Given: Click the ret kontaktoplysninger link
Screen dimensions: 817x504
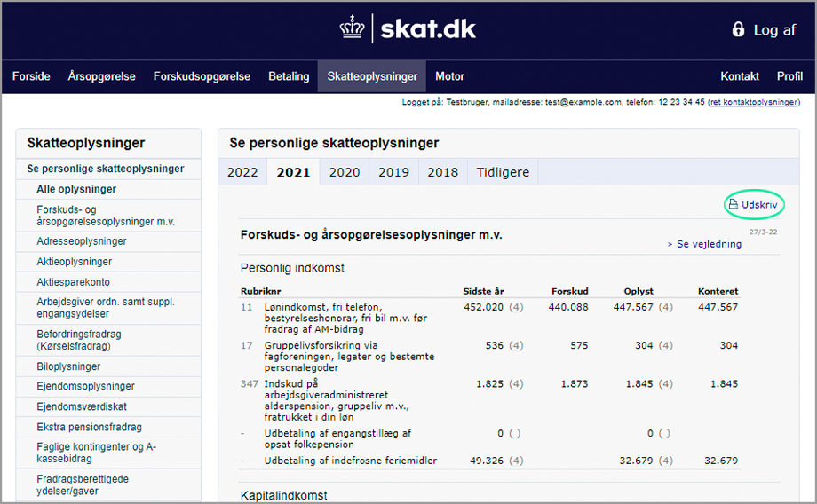Looking at the screenshot, I should click(x=753, y=102).
